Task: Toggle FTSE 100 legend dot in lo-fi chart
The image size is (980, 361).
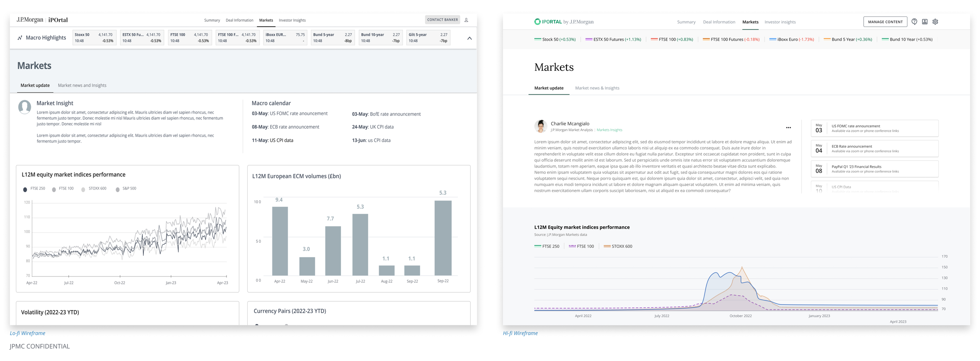Action: coord(54,190)
